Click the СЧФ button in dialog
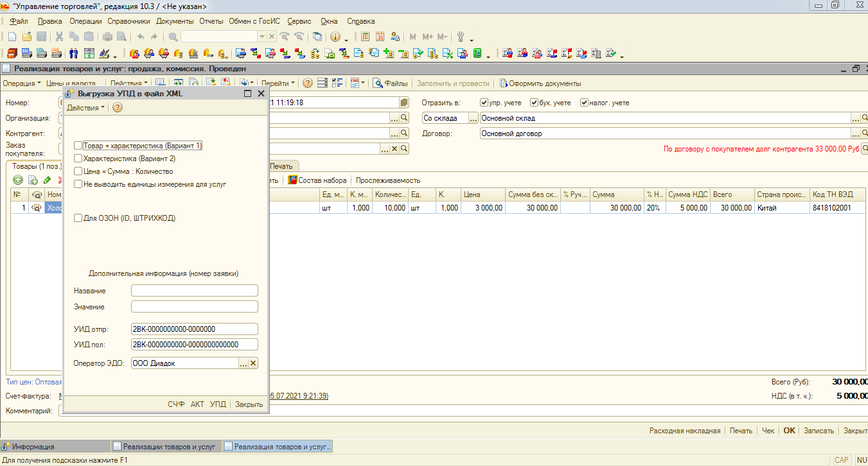The image size is (868, 466). point(176,404)
